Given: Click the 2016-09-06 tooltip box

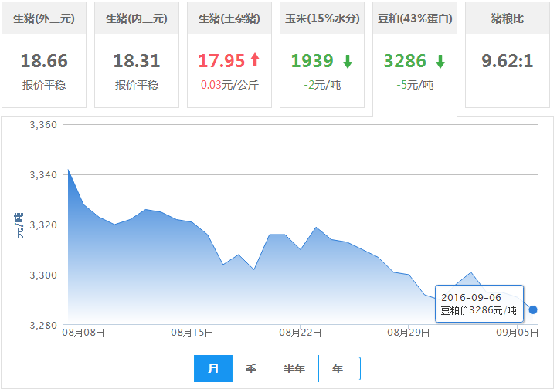Looking at the screenshot, I should [479, 304].
